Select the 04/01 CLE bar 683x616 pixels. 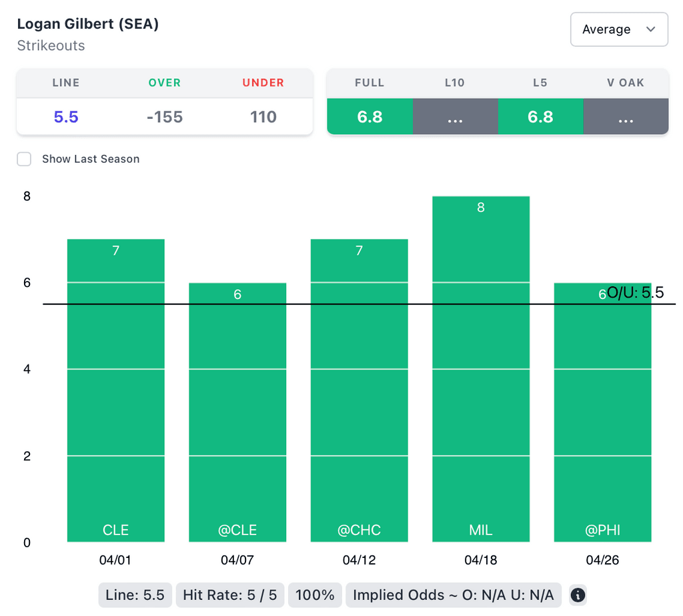116,390
